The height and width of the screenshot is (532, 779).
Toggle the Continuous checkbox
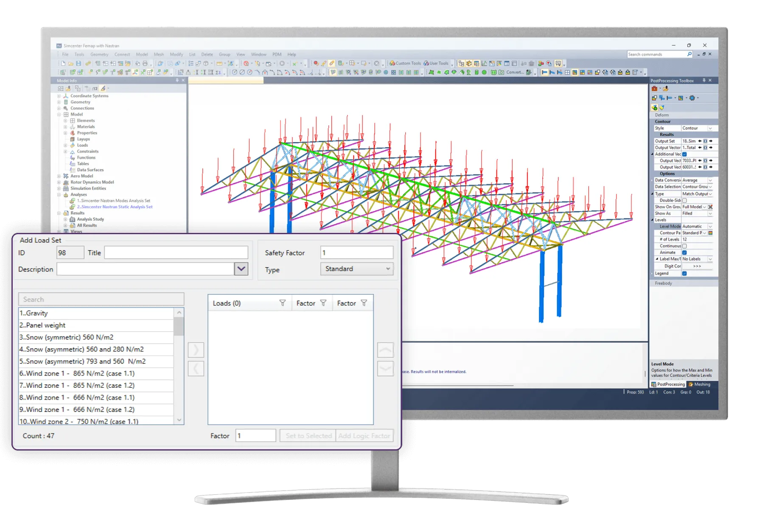click(x=684, y=246)
